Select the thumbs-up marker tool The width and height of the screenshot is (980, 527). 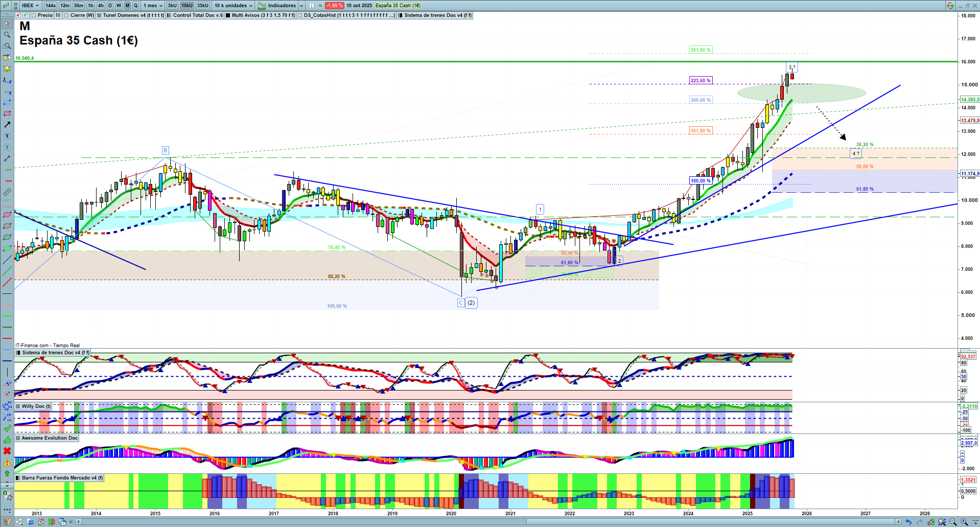pyautogui.click(x=7, y=440)
